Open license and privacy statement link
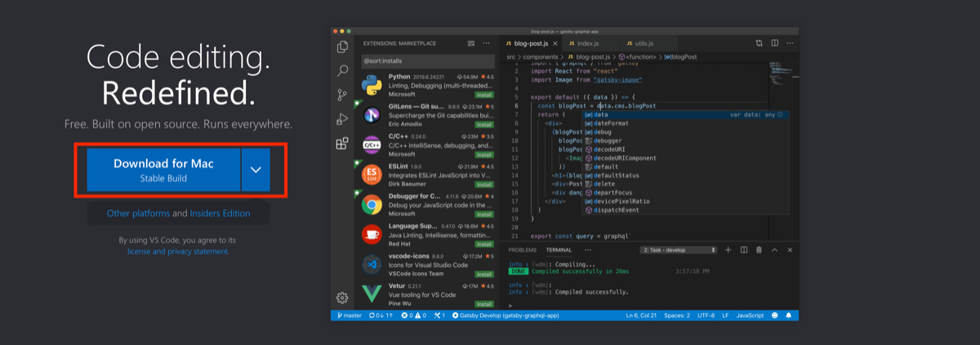Screen dimensions: 980x345 178,252
